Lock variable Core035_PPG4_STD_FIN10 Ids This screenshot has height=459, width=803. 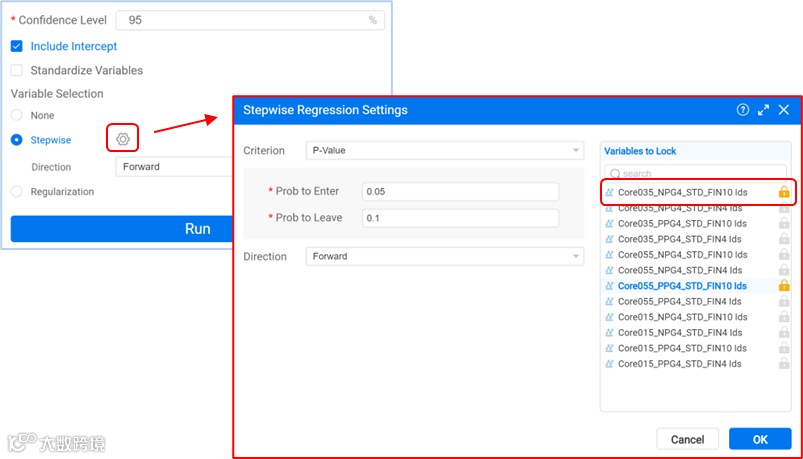pyautogui.click(x=784, y=223)
